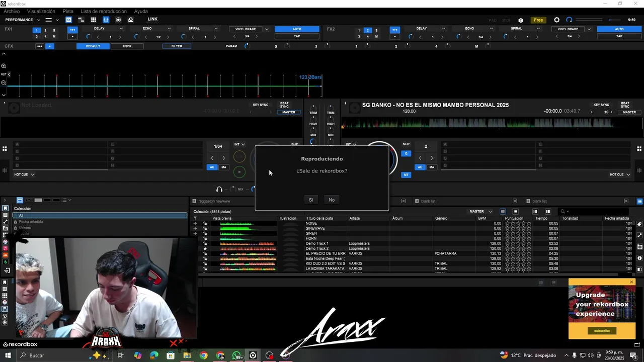
Task: Zoom out waveform magnifier icon
Action: coord(4,83)
